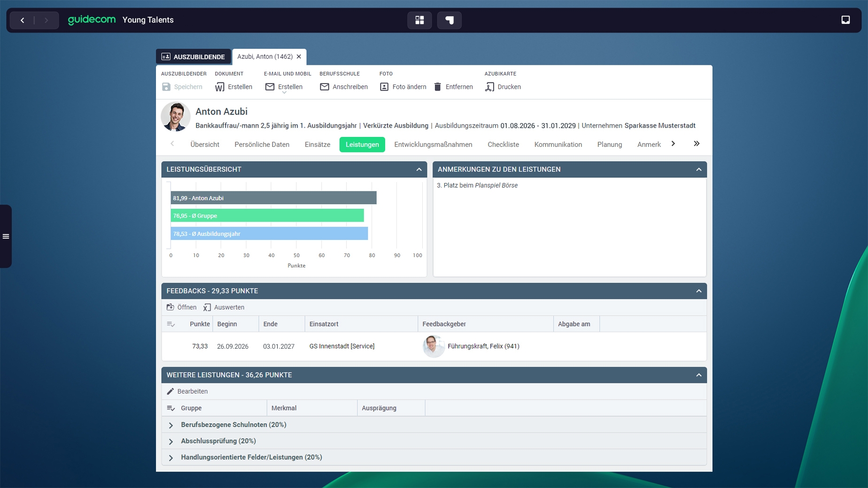Remove the photo with Entfernen
868x488 pixels.
click(453, 87)
